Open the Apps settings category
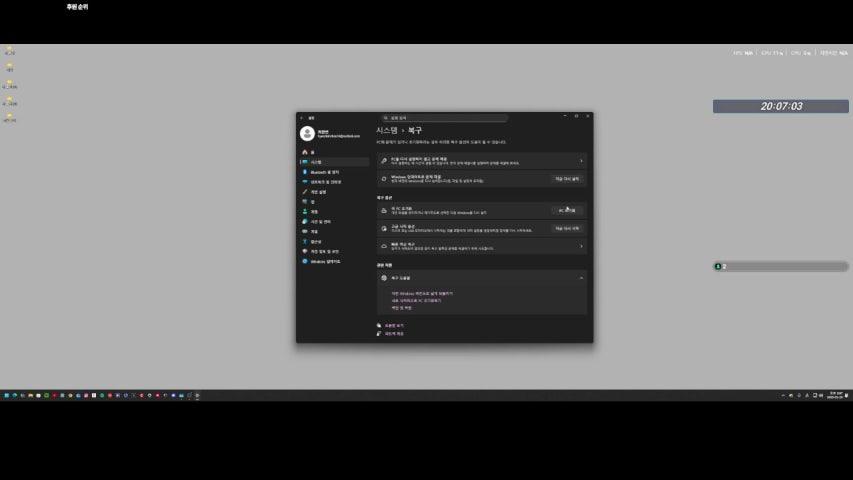Image resolution: width=853 pixels, height=480 pixels. [x=334, y=202]
